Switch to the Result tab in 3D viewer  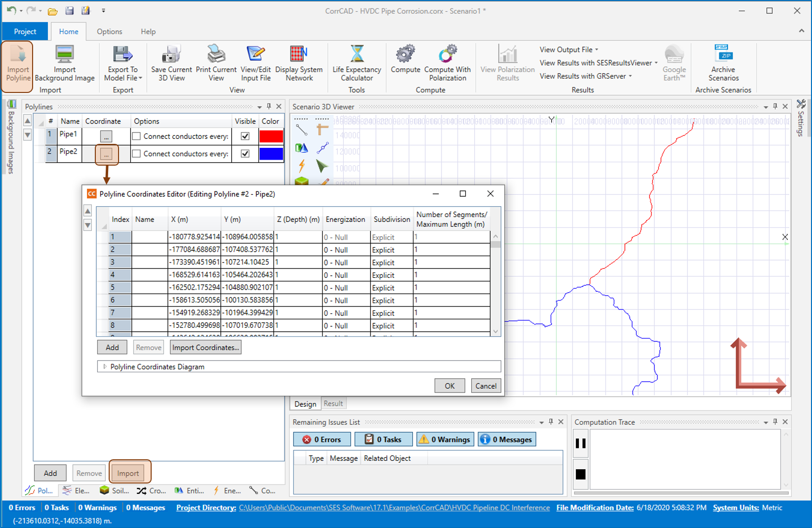333,403
